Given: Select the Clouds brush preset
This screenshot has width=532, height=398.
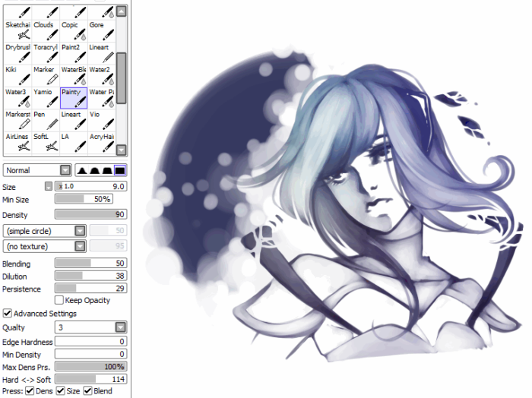Looking at the screenshot, I should coord(46,30).
